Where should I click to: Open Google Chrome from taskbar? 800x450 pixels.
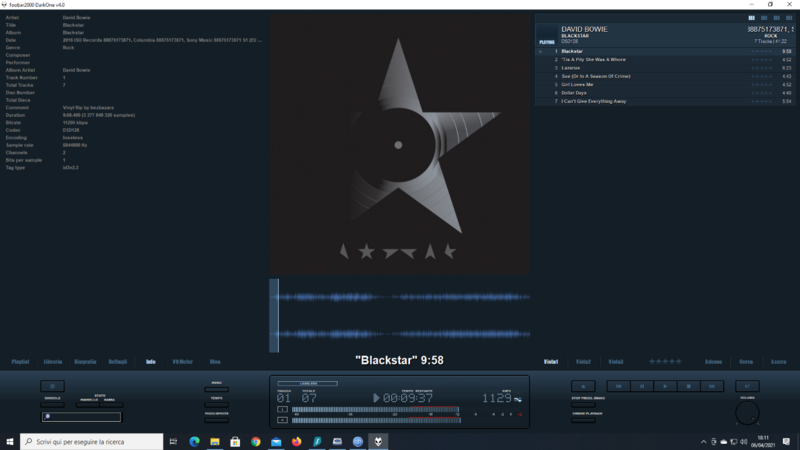[x=256, y=441]
